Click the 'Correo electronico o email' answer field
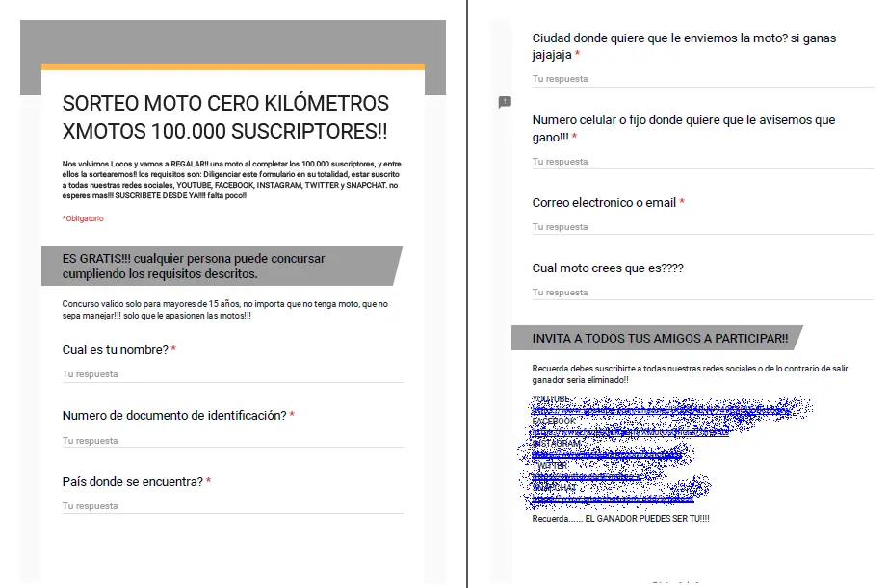Image resolution: width=888 pixels, height=588 pixels. [702, 227]
